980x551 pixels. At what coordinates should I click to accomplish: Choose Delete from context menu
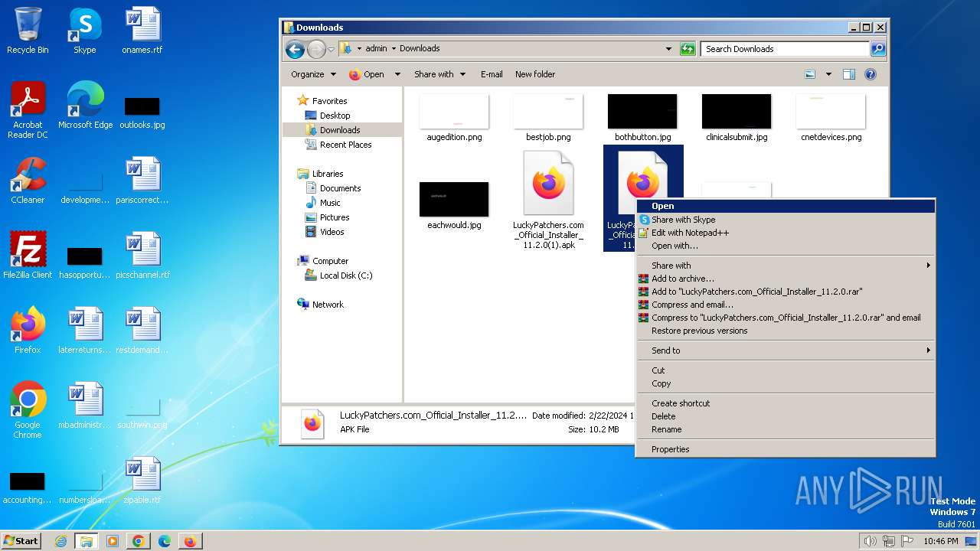coord(786,416)
